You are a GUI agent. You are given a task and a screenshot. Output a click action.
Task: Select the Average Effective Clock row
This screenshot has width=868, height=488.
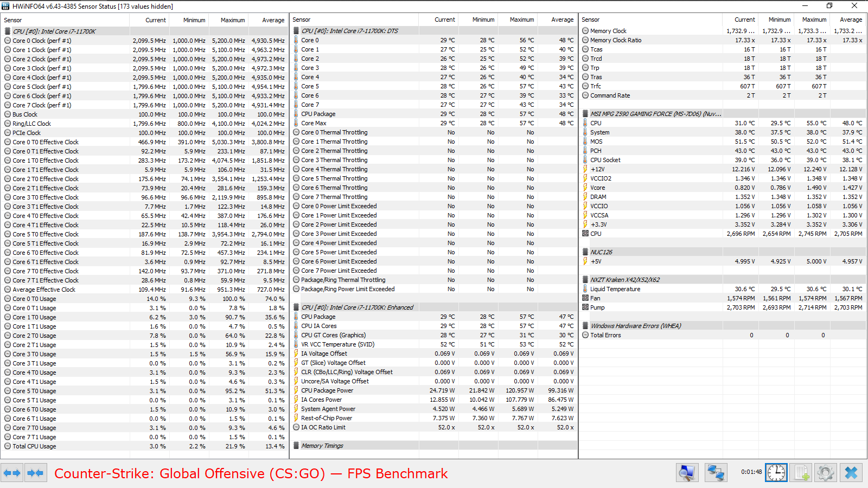point(144,290)
